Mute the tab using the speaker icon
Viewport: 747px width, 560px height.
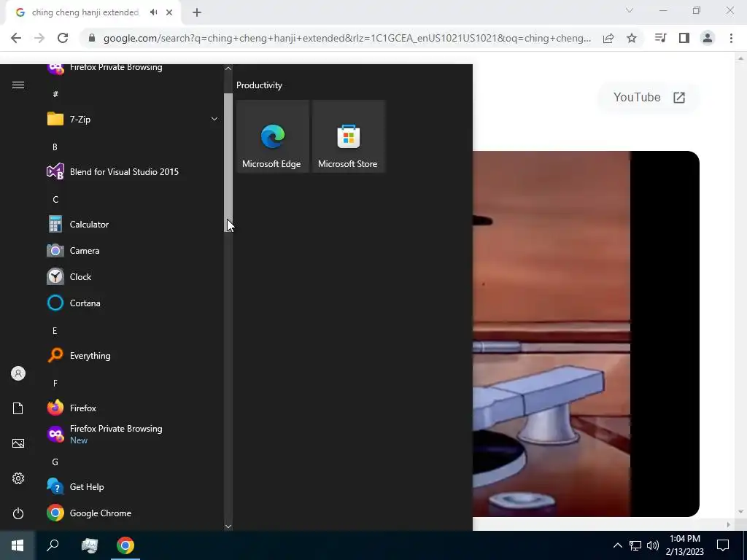[153, 12]
